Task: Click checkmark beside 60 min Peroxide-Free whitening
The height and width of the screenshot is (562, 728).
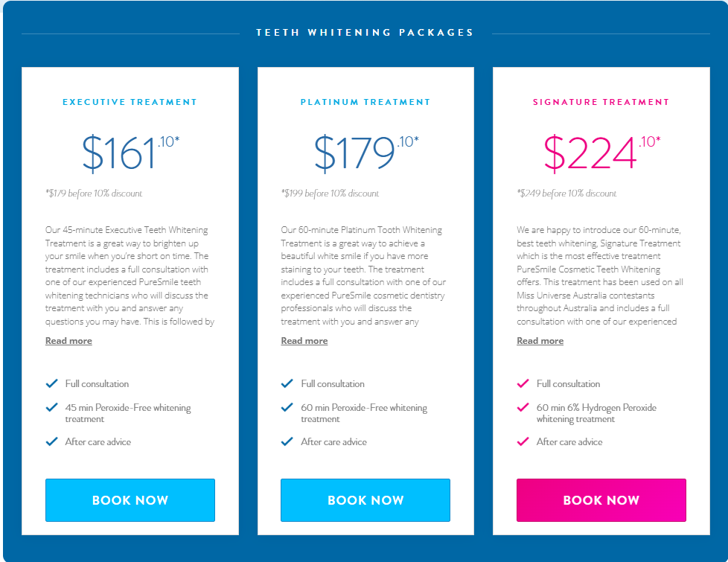Action: tap(287, 408)
